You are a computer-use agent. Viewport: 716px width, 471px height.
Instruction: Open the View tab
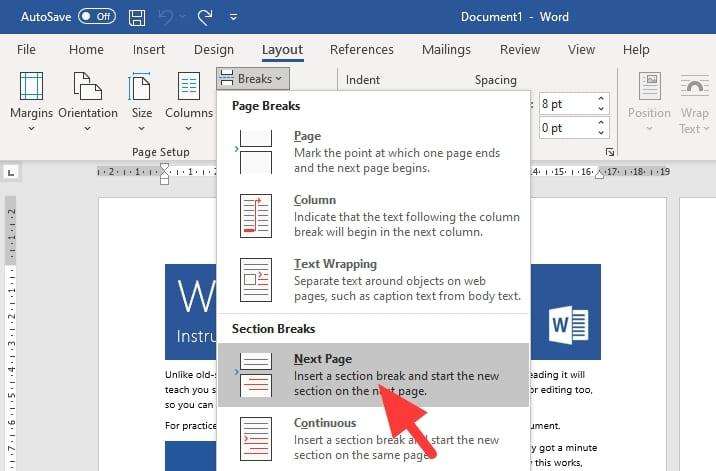click(x=581, y=49)
